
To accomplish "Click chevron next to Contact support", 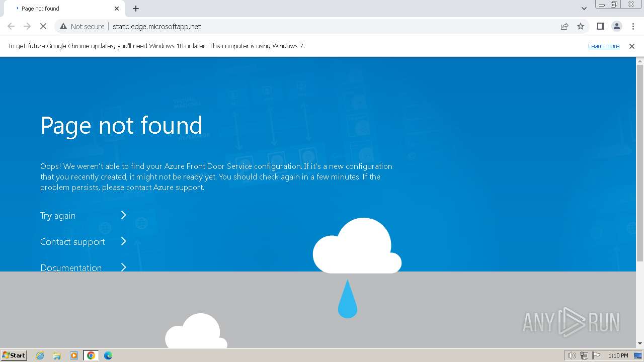I will (124, 241).
